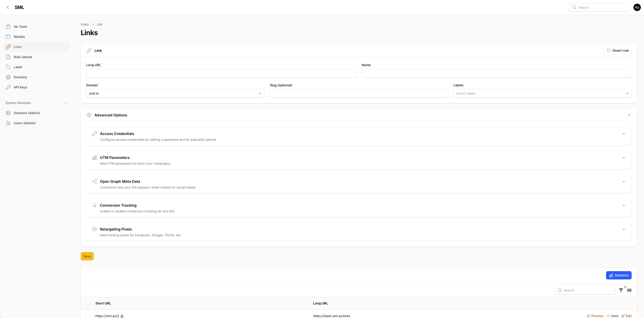Click the AU user avatar

(637, 7)
